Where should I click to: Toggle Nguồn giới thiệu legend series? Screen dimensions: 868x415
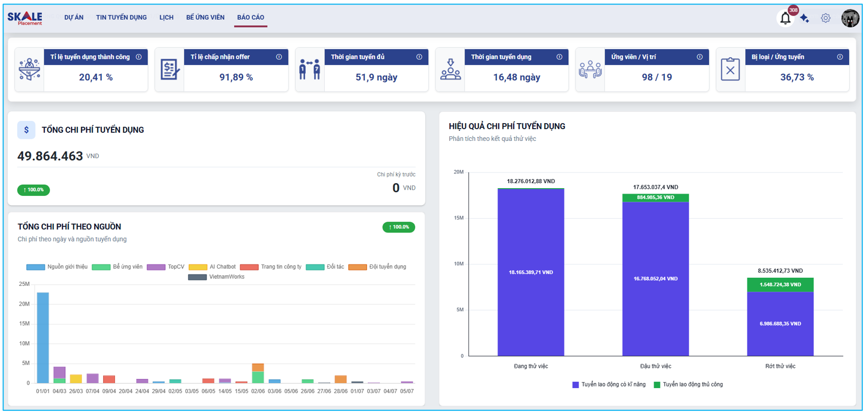[57, 267]
